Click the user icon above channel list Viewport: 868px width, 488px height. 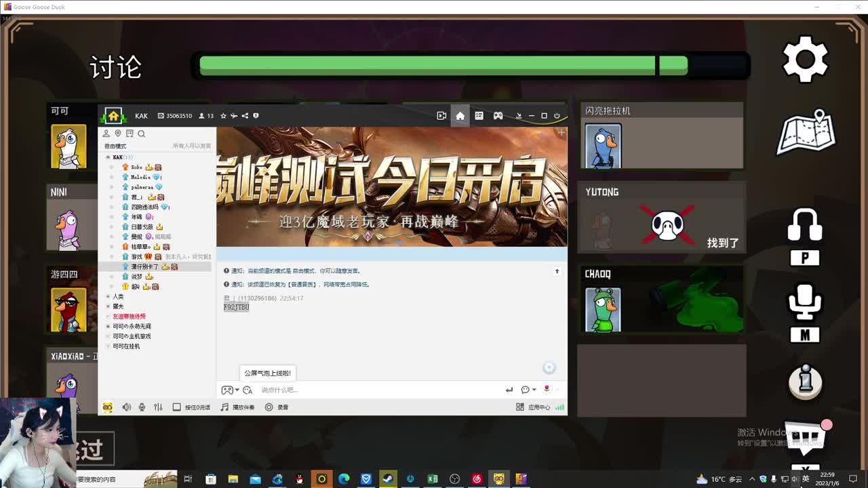click(106, 134)
